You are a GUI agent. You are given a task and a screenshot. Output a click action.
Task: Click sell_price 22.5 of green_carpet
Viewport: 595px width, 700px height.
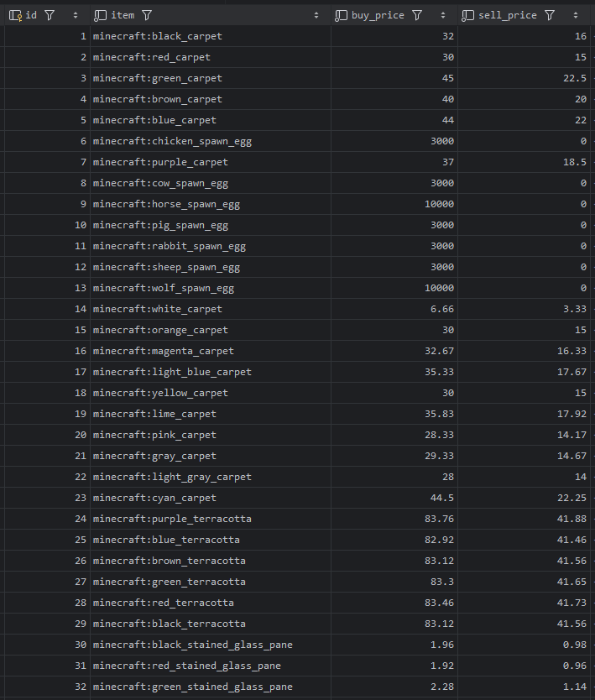(x=525, y=78)
